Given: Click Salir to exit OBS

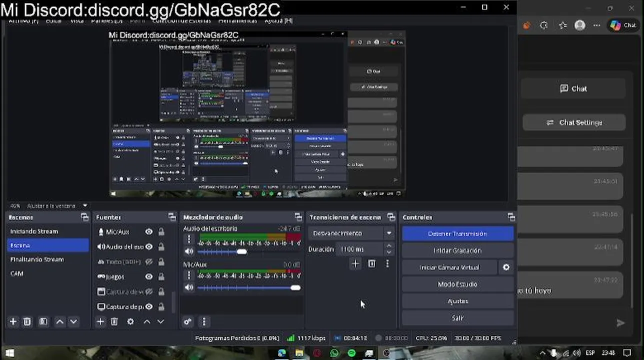Looking at the screenshot, I should (x=457, y=318).
